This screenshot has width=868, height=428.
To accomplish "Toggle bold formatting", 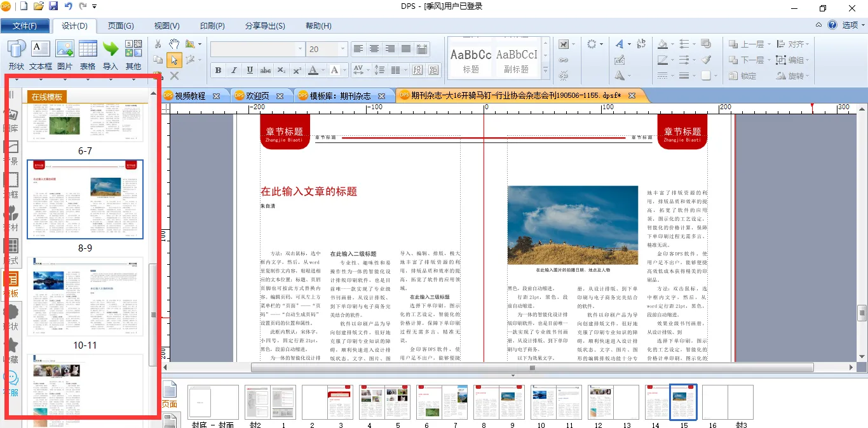I will coord(218,70).
